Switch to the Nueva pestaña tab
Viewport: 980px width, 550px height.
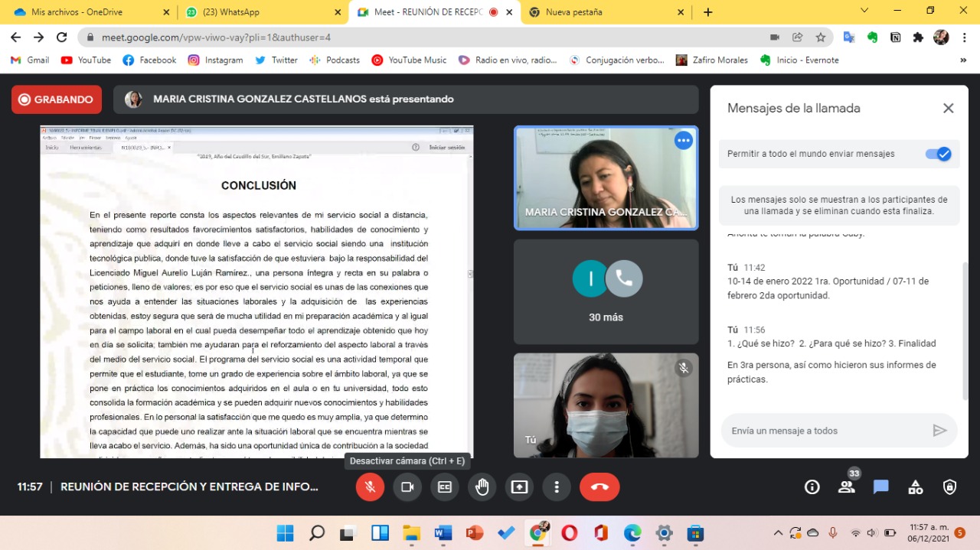[606, 12]
